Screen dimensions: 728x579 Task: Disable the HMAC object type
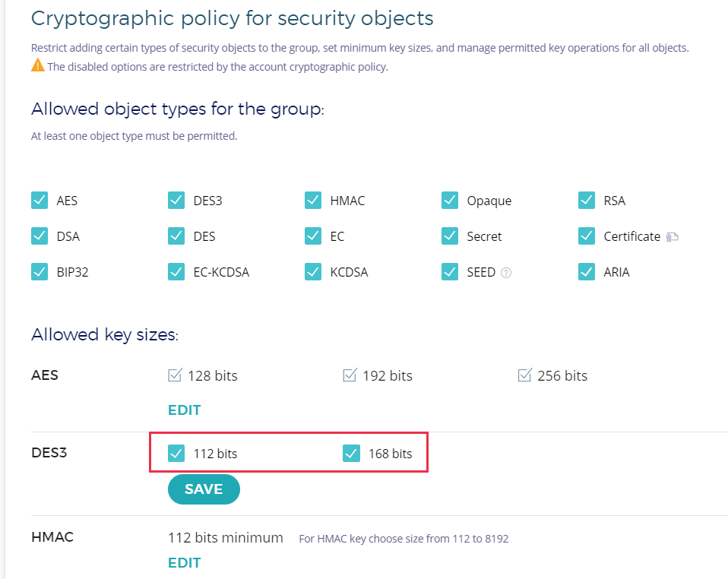[x=313, y=201]
